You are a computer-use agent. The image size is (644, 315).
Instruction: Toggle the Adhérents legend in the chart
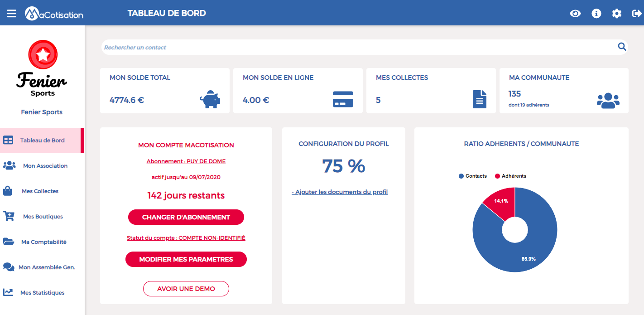(510, 176)
